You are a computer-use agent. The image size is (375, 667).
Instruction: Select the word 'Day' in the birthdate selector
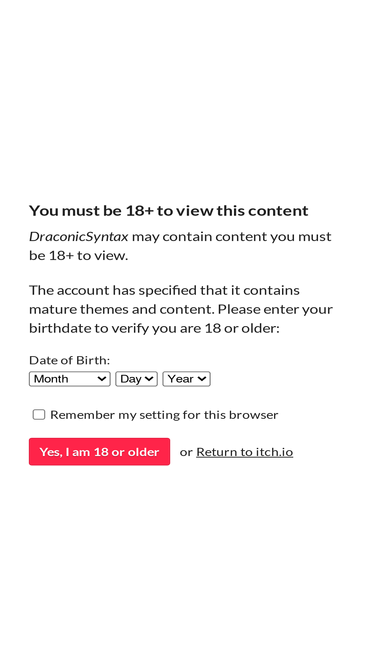coord(131,379)
